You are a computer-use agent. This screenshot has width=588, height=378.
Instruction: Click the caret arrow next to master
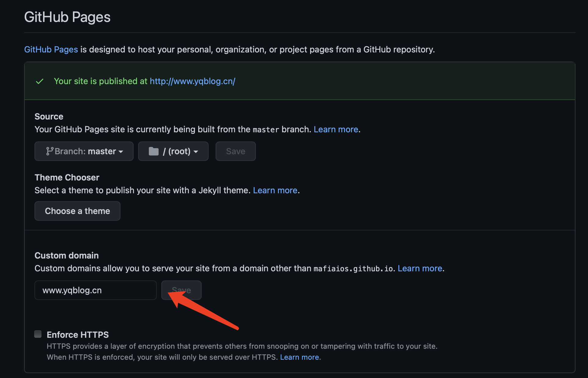pyautogui.click(x=121, y=152)
